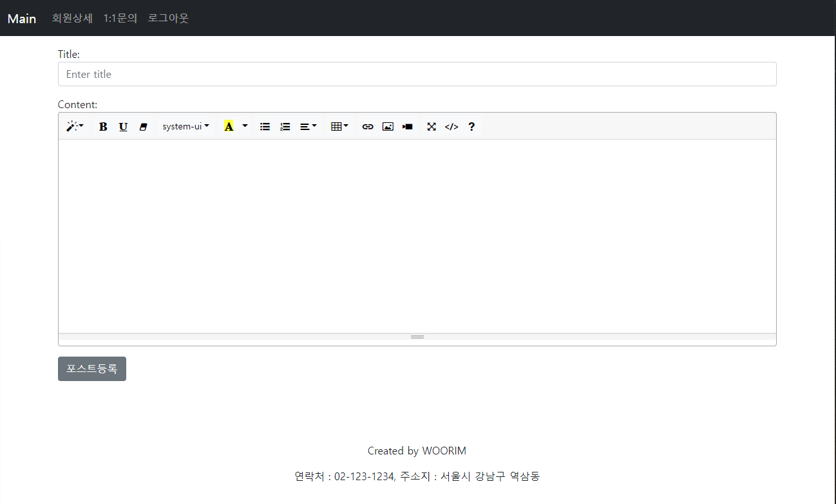Viewport: 836px width, 504px height.
Task: Click the 'Content:' label
Action: coord(77,104)
